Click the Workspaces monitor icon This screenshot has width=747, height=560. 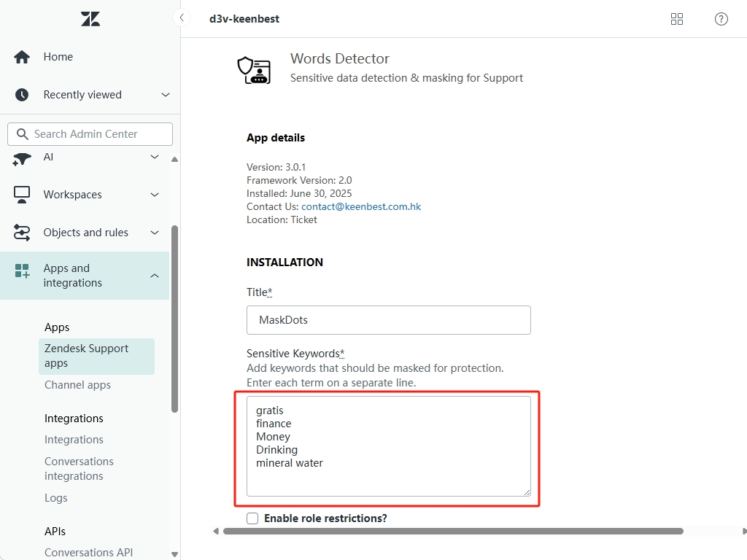[x=22, y=195]
